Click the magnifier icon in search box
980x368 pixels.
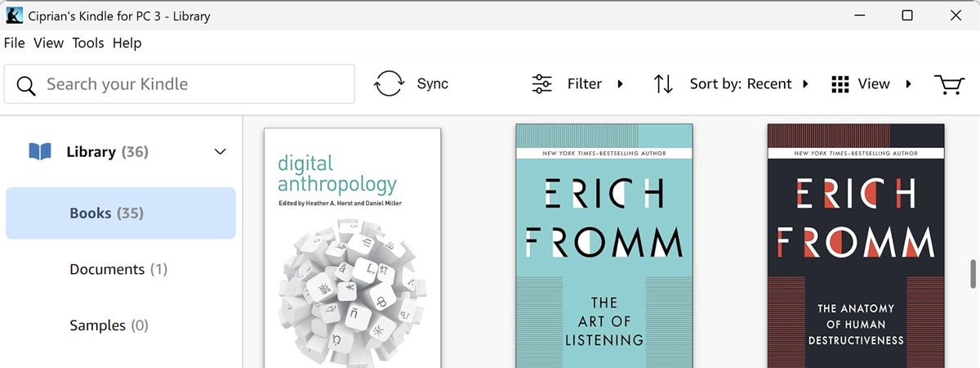click(x=26, y=85)
